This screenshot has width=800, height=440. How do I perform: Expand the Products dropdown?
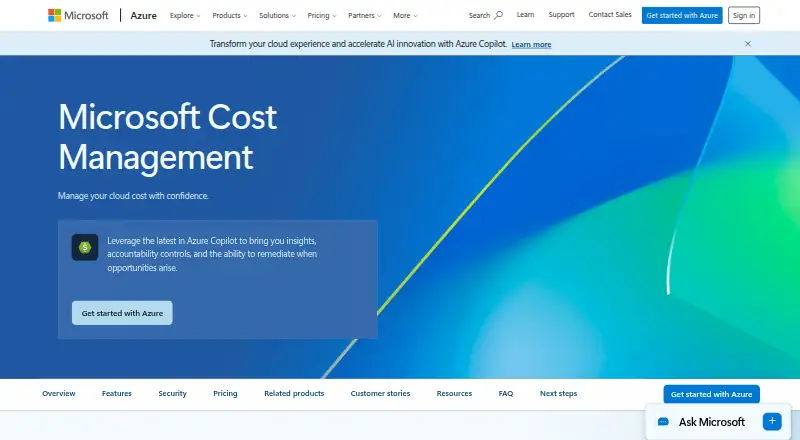[230, 15]
